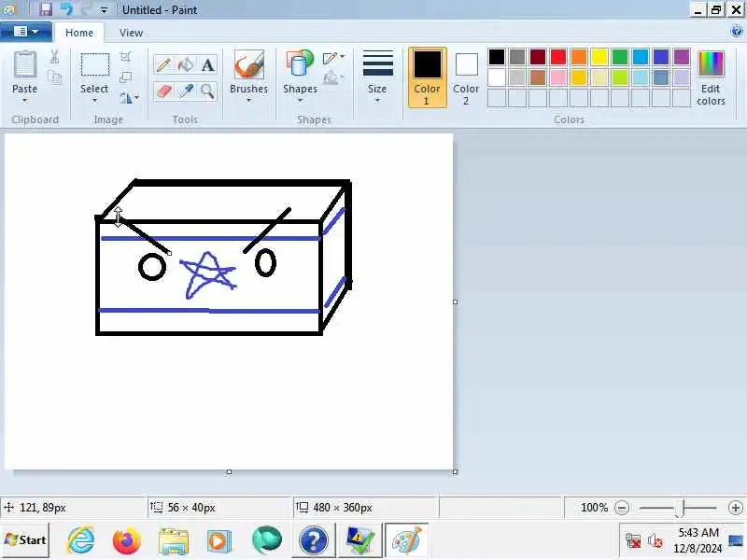Click the Size line thickness icon
The height and width of the screenshot is (560, 747).
(378, 63)
